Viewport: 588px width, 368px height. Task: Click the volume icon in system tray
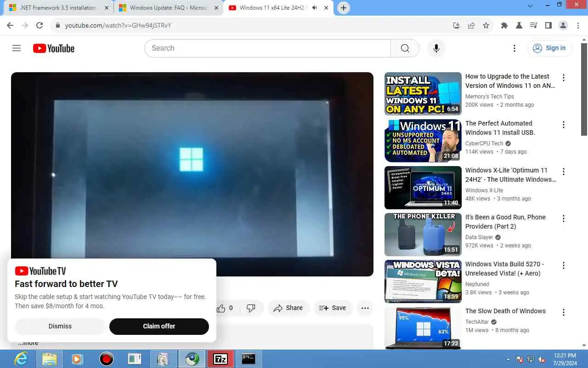click(542, 359)
